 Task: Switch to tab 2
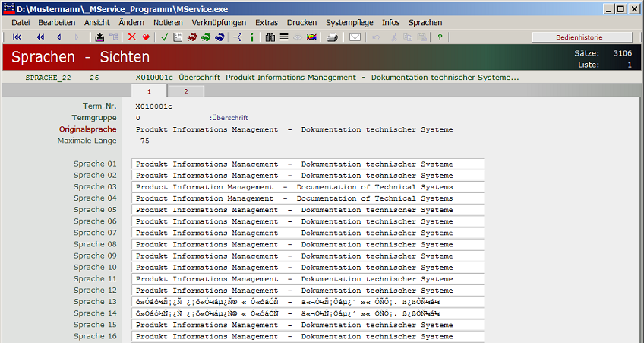(x=185, y=91)
